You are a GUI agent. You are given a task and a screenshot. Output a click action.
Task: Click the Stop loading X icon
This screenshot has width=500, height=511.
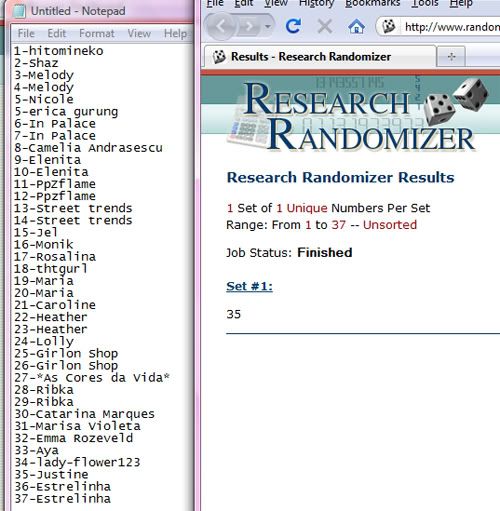click(325, 26)
